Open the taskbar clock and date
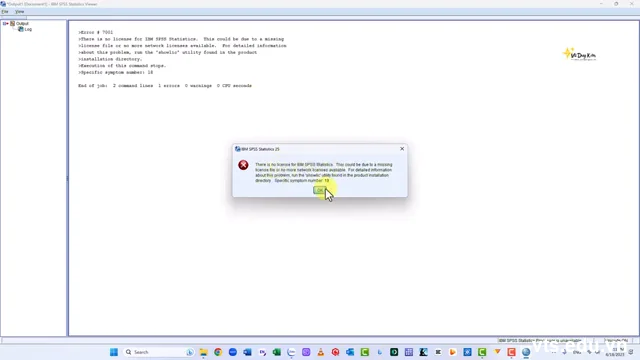Image resolution: width=640 pixels, height=360 pixels. click(615, 352)
